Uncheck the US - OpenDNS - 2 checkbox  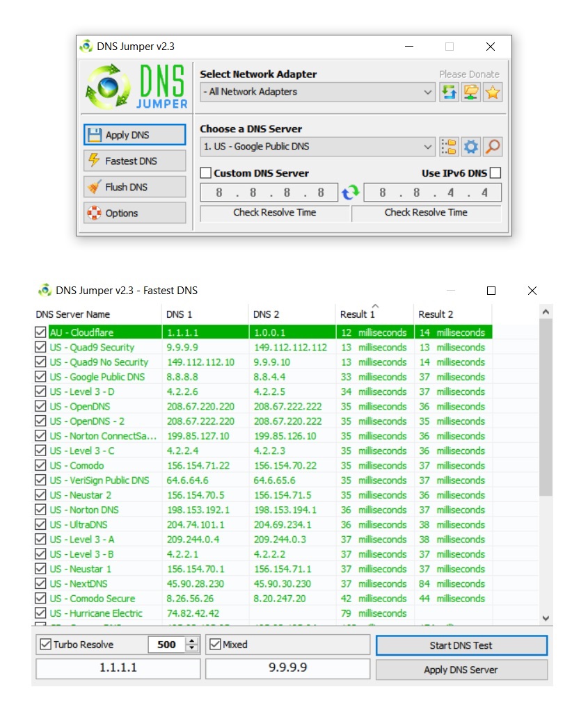pyautogui.click(x=40, y=421)
